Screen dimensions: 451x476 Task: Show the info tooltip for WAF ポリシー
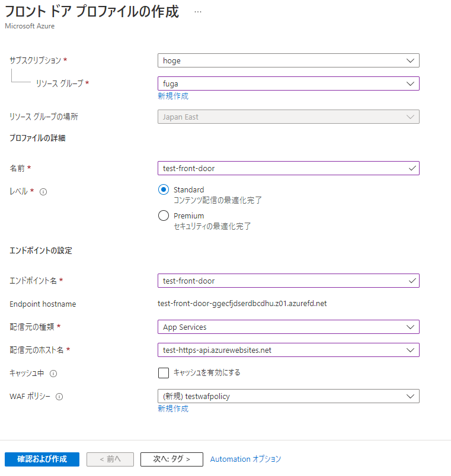coord(59,397)
